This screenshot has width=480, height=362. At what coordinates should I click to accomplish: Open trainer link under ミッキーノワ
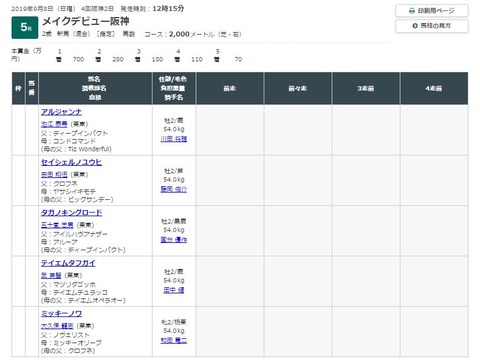coord(57,326)
